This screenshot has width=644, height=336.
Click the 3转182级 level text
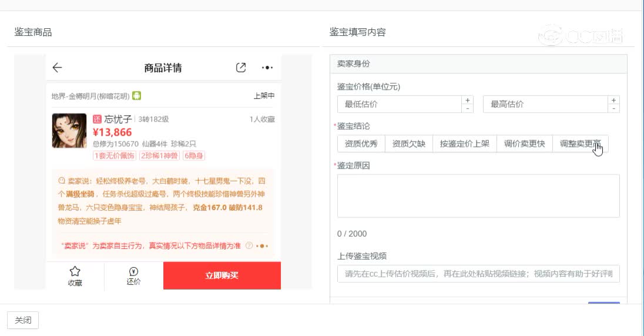[x=153, y=119]
